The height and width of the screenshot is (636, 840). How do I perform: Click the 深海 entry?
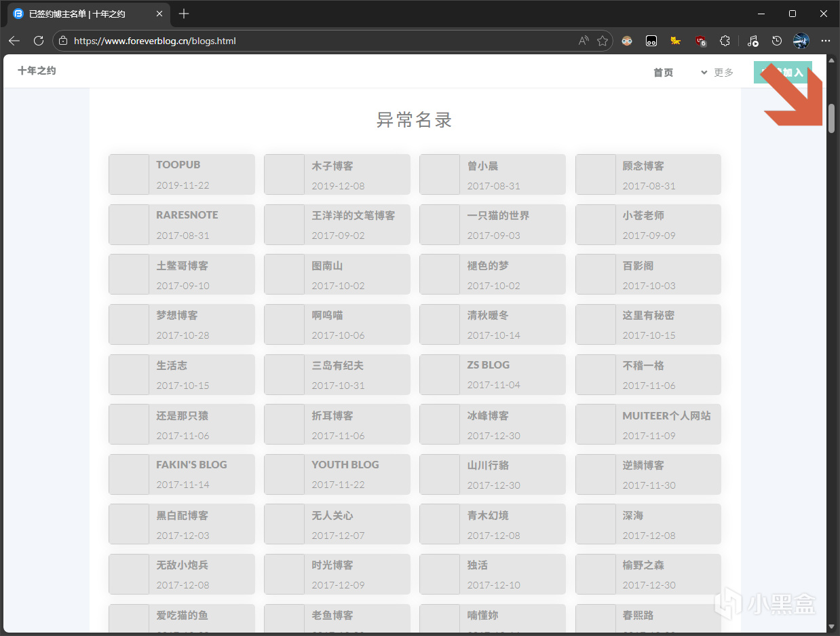(x=648, y=524)
